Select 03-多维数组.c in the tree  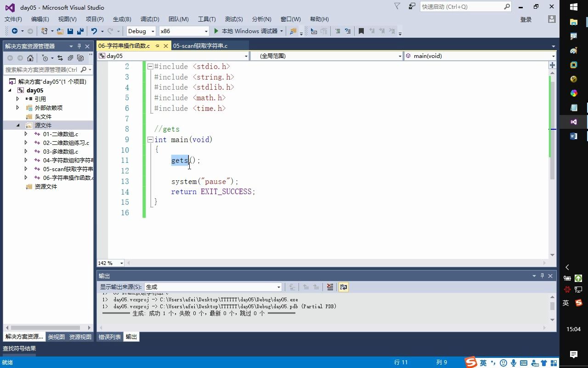coord(61,151)
